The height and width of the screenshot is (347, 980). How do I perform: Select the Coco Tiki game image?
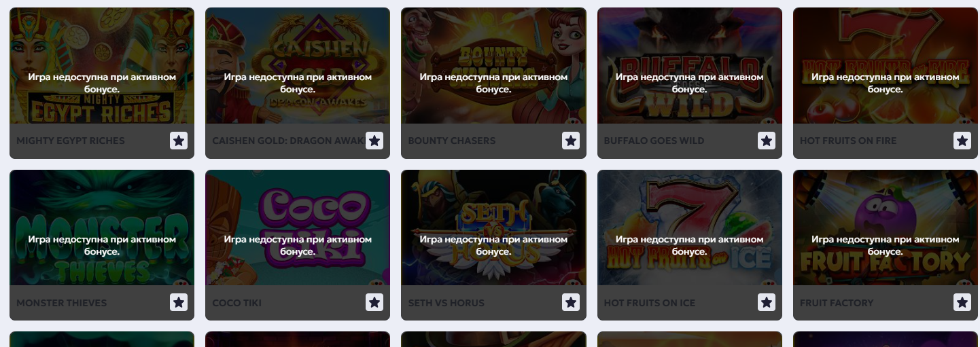coord(298,227)
